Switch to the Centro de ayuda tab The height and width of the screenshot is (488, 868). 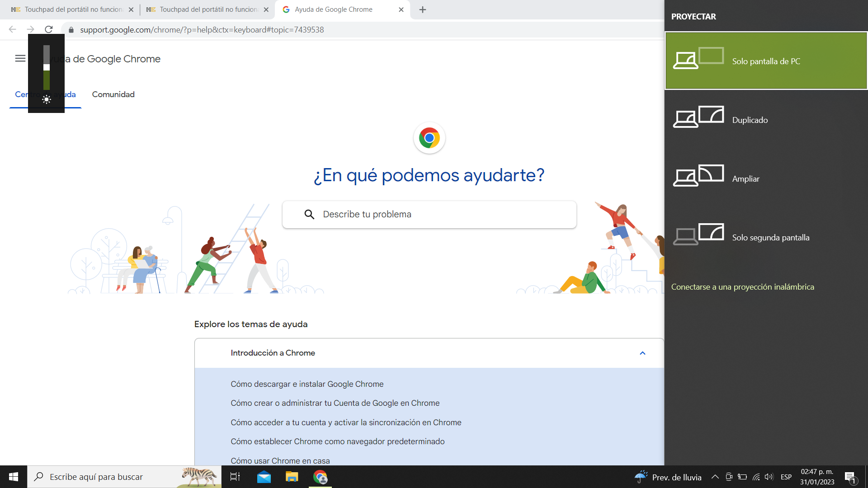pyautogui.click(x=45, y=94)
